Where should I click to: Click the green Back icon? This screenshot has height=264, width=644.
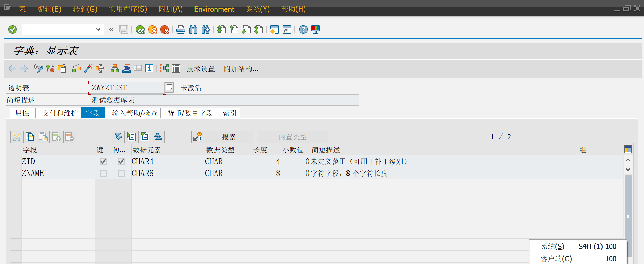click(x=140, y=30)
